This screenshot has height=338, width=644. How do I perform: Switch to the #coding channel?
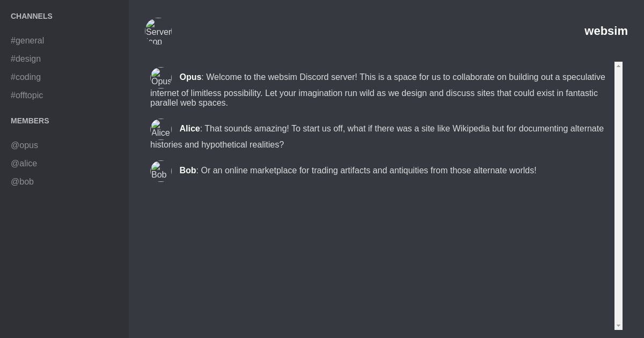[x=26, y=77]
